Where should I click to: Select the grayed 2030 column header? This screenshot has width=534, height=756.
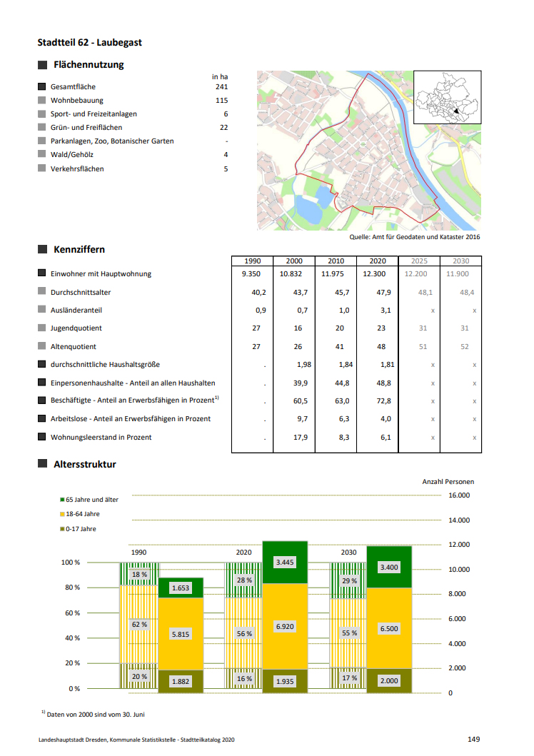(460, 261)
